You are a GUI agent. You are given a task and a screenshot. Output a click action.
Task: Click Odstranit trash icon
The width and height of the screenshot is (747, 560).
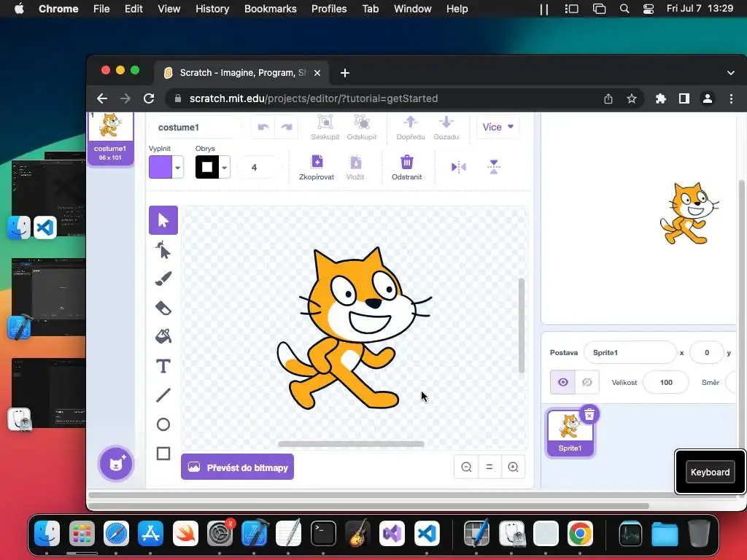click(407, 163)
